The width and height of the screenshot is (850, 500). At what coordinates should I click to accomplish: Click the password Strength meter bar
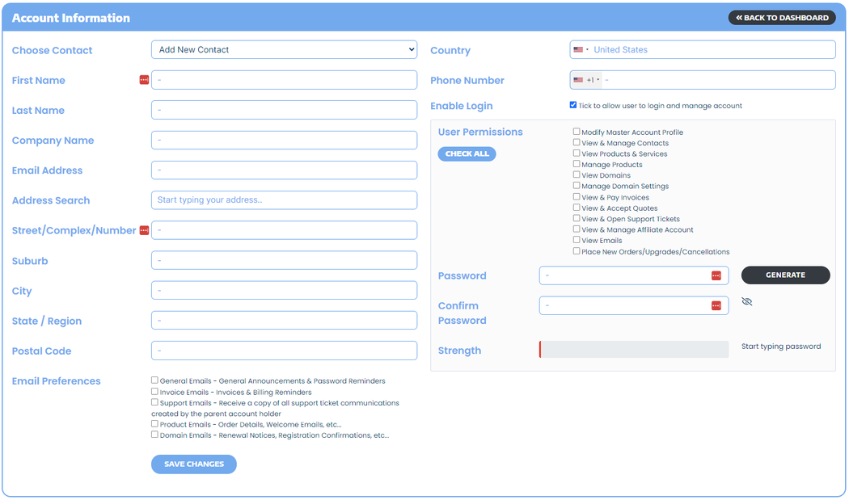click(x=635, y=350)
